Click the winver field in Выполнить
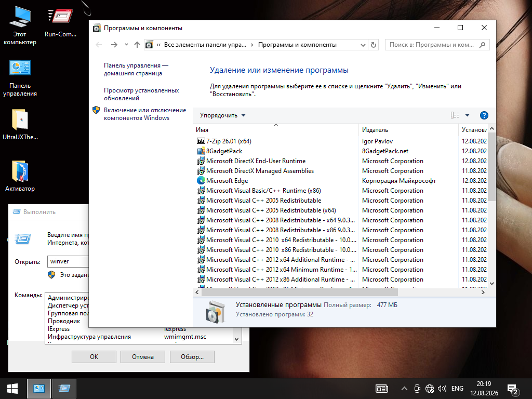532x399 pixels. 68,261
